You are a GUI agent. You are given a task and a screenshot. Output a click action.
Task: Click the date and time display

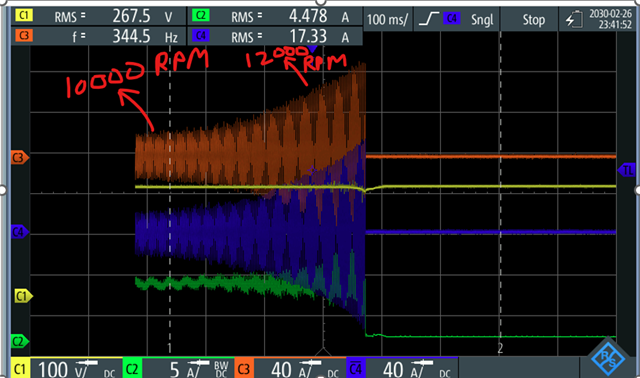click(610, 20)
